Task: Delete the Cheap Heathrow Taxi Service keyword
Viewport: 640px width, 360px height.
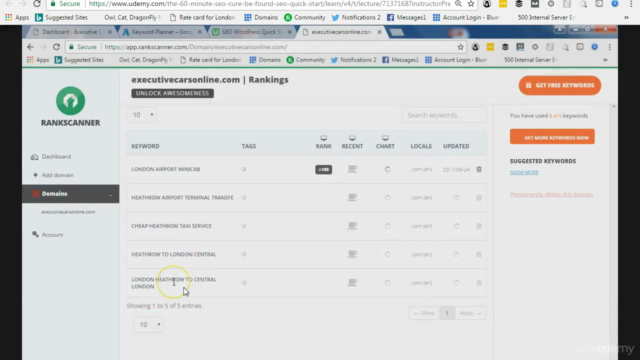Action: (479, 226)
